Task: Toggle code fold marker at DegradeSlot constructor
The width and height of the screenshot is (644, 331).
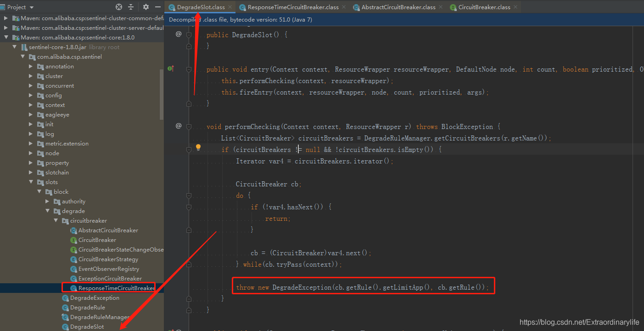Action: tap(189, 35)
